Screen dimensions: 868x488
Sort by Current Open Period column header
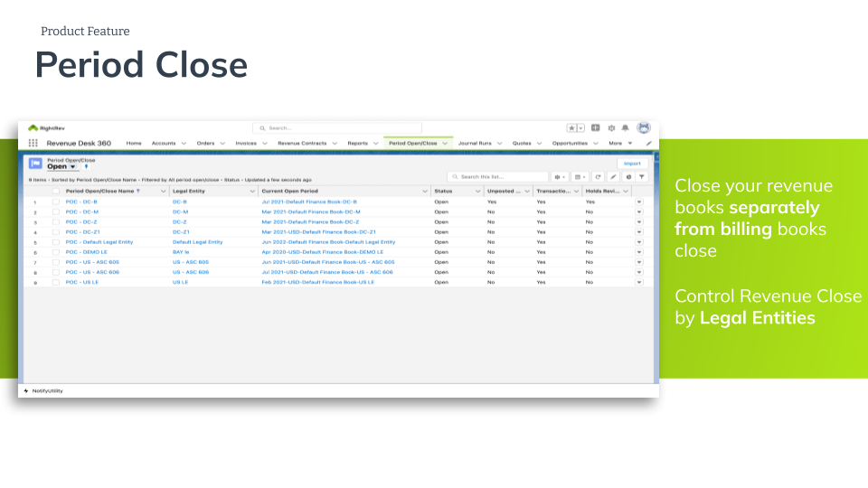point(290,192)
